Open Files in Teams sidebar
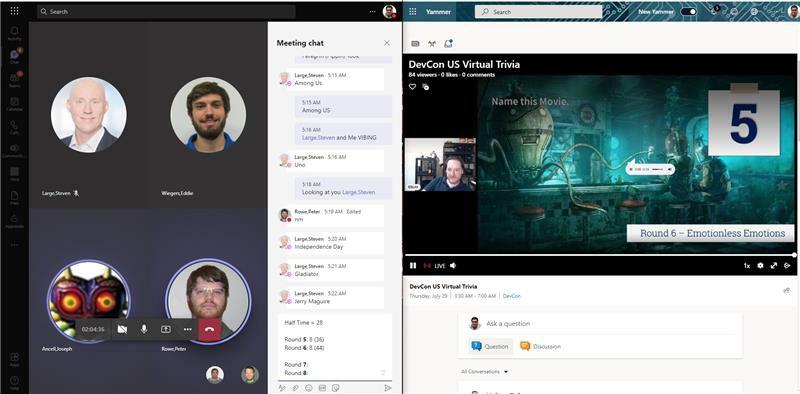 [14, 199]
